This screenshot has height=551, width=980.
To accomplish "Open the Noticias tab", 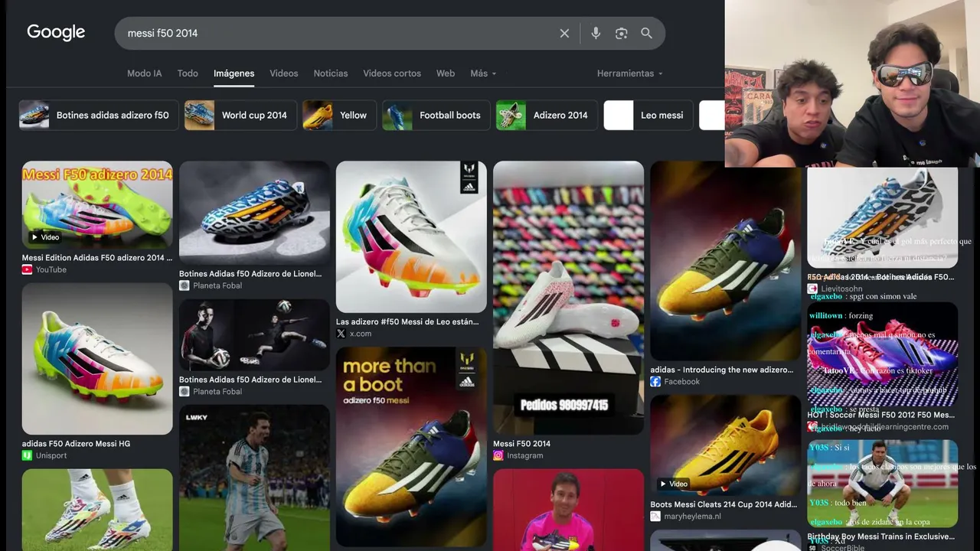I will [331, 73].
